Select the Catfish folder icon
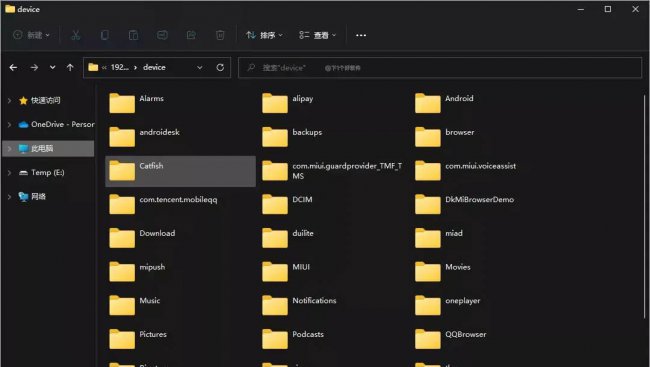650x367 pixels. [122, 170]
